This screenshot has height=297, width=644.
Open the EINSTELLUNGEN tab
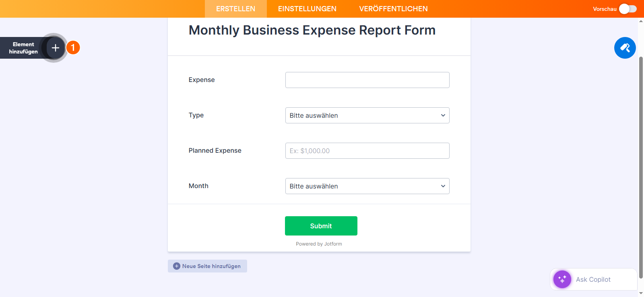(x=307, y=9)
